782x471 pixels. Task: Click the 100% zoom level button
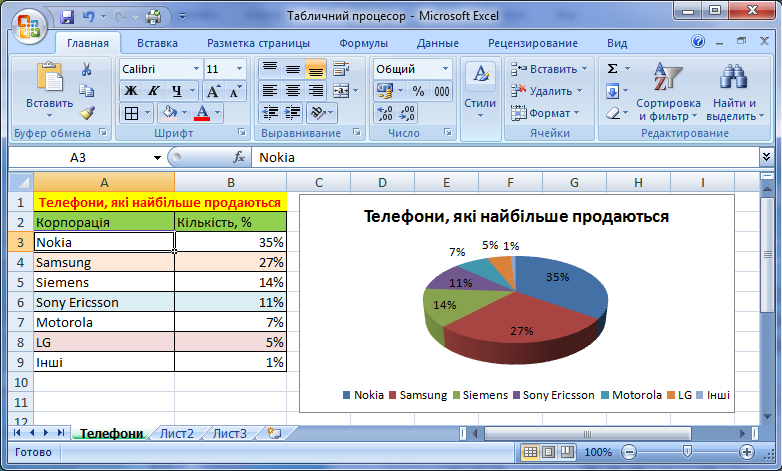pyautogui.click(x=597, y=452)
